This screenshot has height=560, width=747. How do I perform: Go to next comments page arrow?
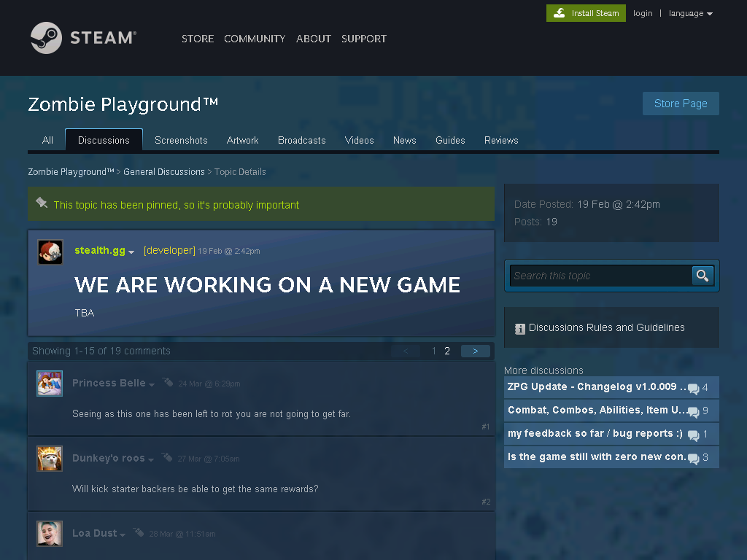[x=476, y=351]
